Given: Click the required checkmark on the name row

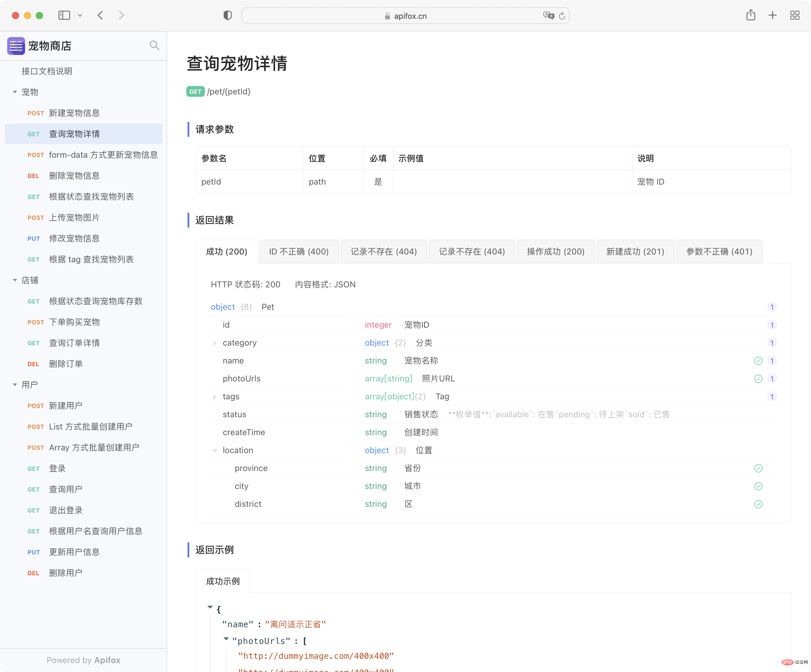Looking at the screenshot, I should (x=758, y=361).
